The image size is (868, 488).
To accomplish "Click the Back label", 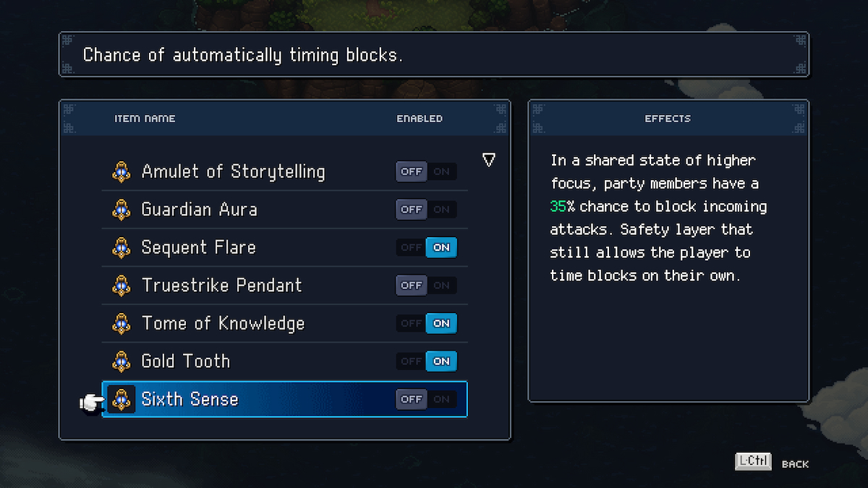I will [795, 464].
